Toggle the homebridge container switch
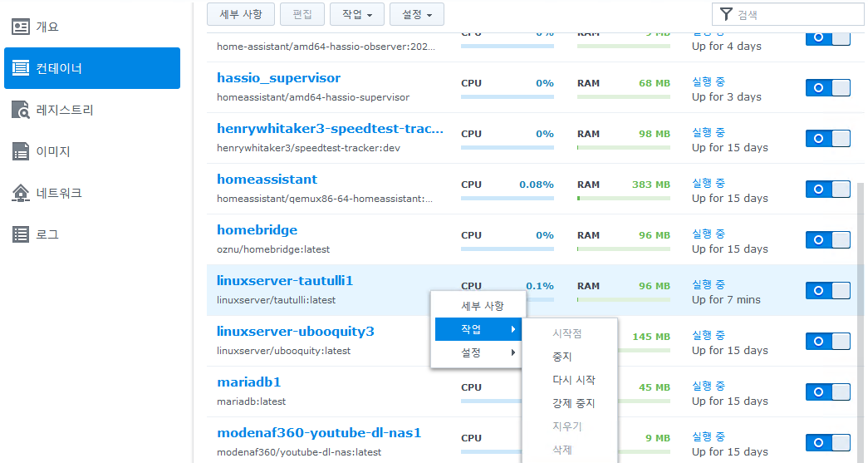 click(827, 239)
